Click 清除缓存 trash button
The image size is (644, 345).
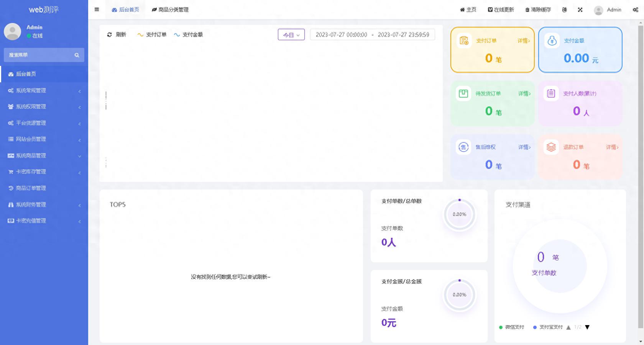click(x=538, y=10)
